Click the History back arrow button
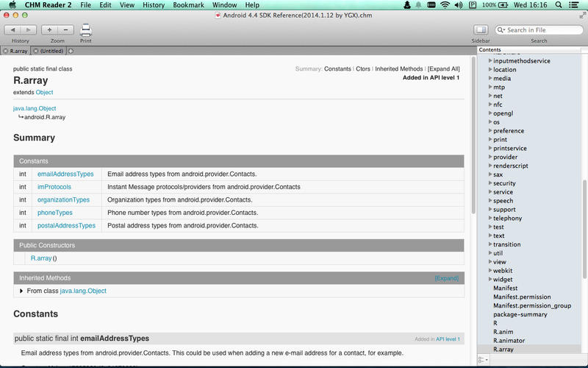Viewport: 588px width, 368px height. 12,30
